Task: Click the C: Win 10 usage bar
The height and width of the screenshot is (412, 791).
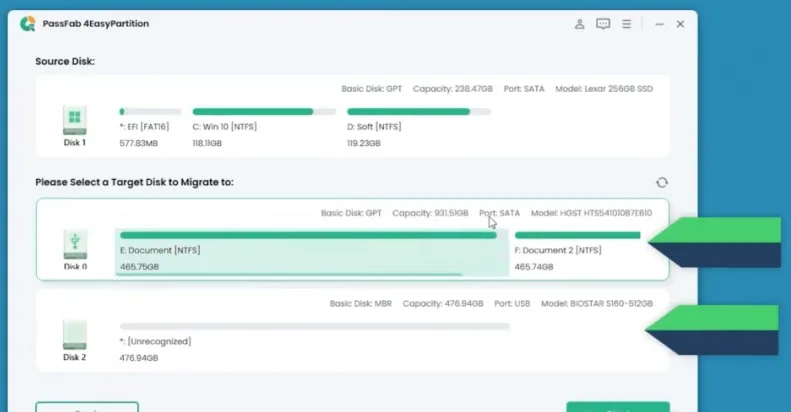Action: (x=264, y=111)
